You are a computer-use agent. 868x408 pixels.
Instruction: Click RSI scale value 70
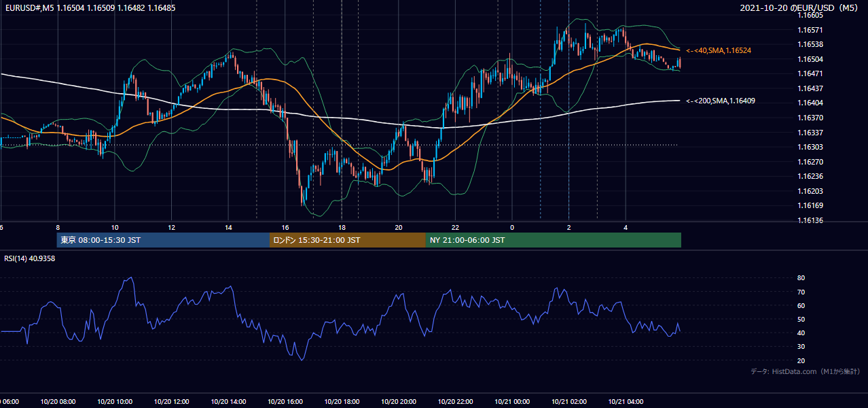pyautogui.click(x=801, y=292)
